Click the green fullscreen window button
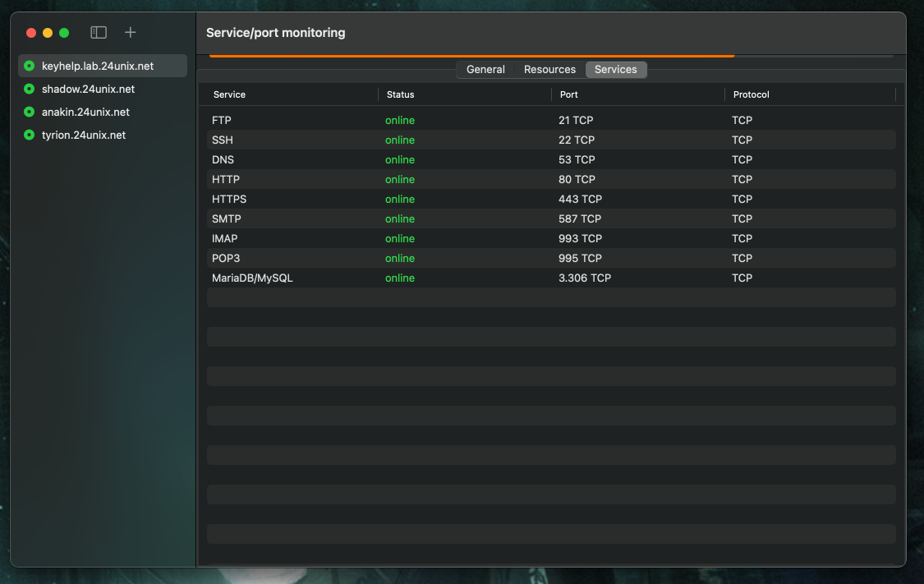This screenshot has width=924, height=584. pyautogui.click(x=64, y=33)
